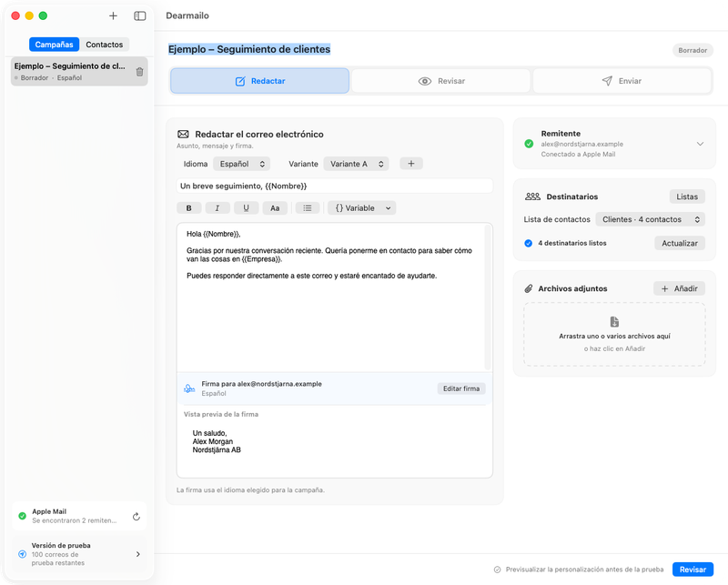Click the blue check beside 4 destinatarios listos
The height and width of the screenshot is (585, 728).
point(529,243)
